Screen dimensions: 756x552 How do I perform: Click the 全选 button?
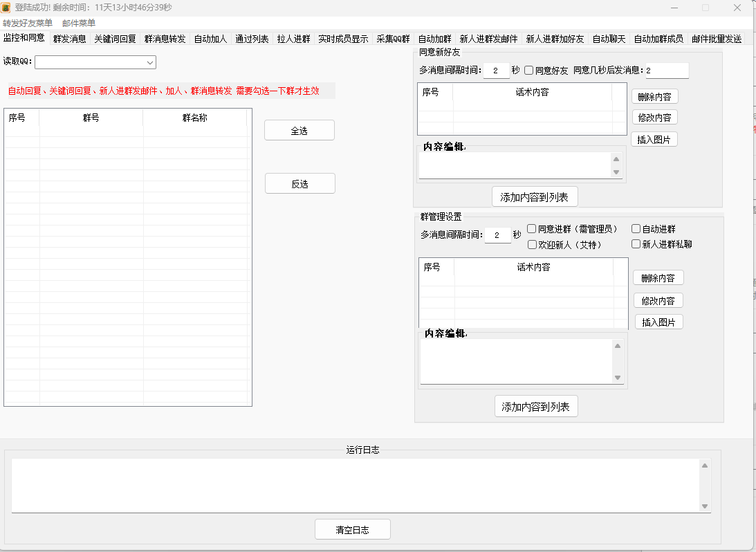click(299, 129)
